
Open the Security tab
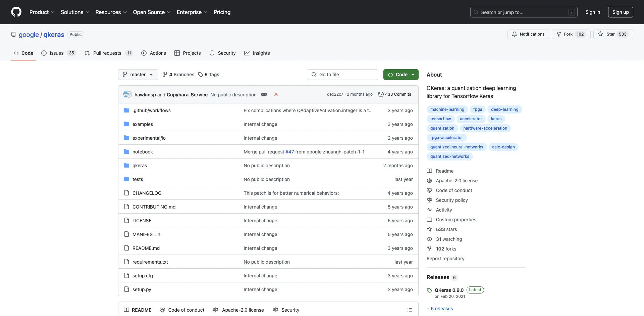click(x=223, y=53)
